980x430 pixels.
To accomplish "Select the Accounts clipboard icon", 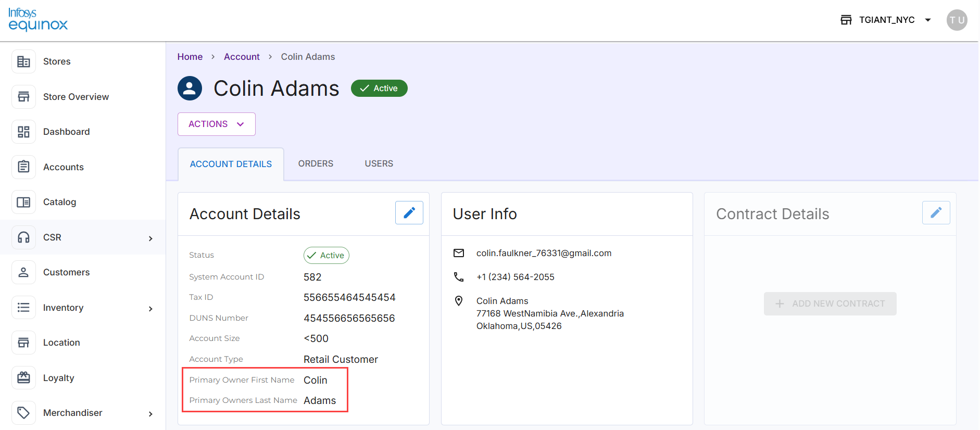I will 23,167.
